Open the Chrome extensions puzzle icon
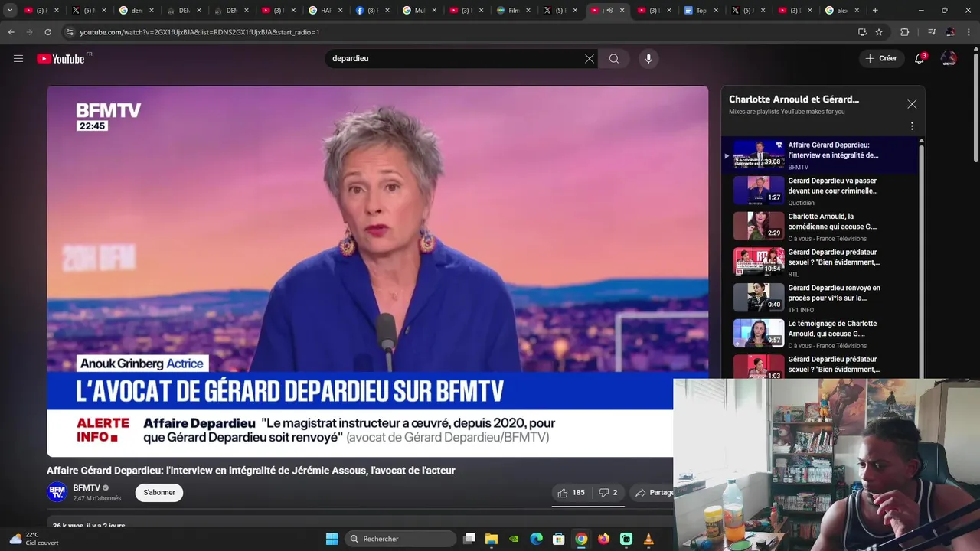The image size is (980, 551). (904, 32)
